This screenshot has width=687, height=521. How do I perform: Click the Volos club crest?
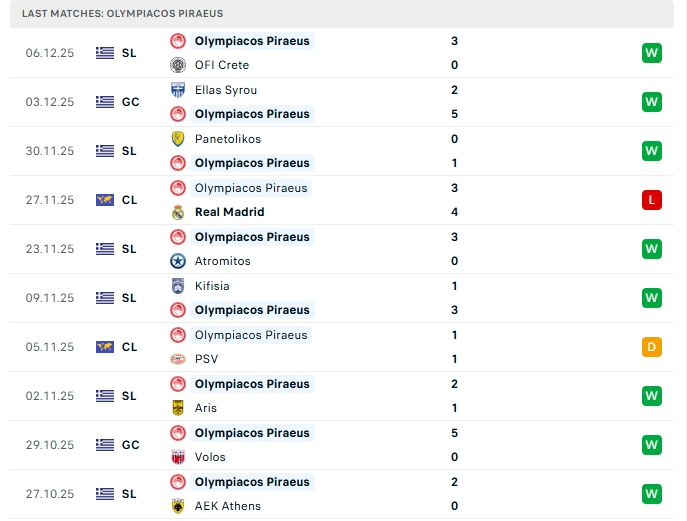tap(178, 457)
